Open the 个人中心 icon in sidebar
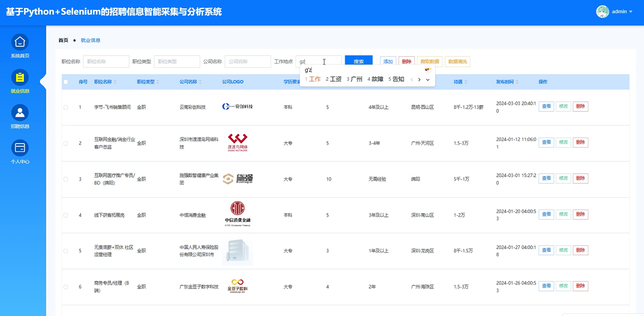This screenshot has height=316, width=644. pyautogui.click(x=20, y=148)
